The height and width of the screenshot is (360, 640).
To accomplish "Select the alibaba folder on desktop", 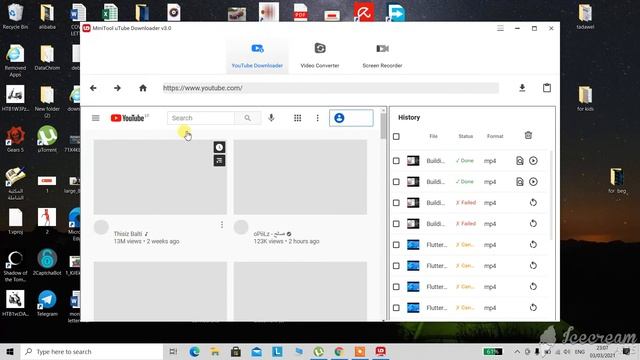I will click(47, 16).
